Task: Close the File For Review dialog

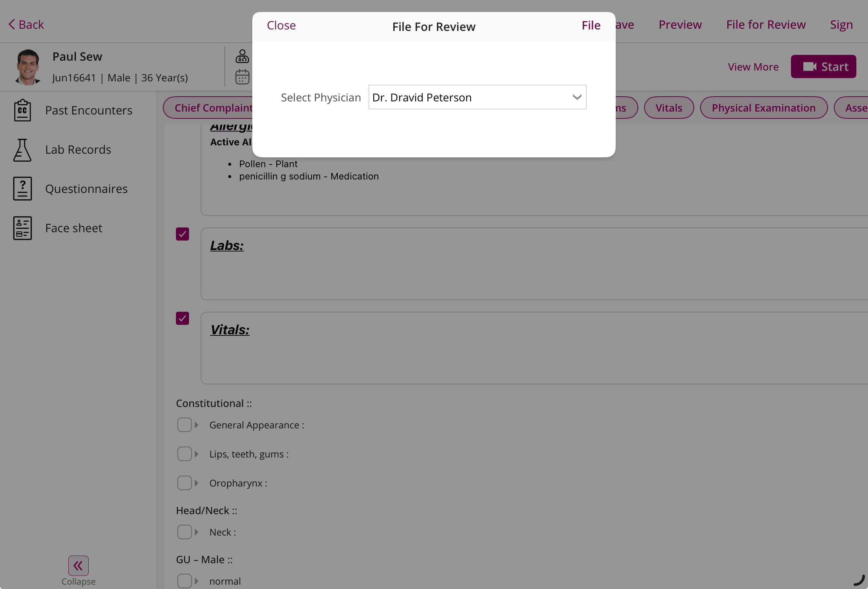Action: coord(281,25)
